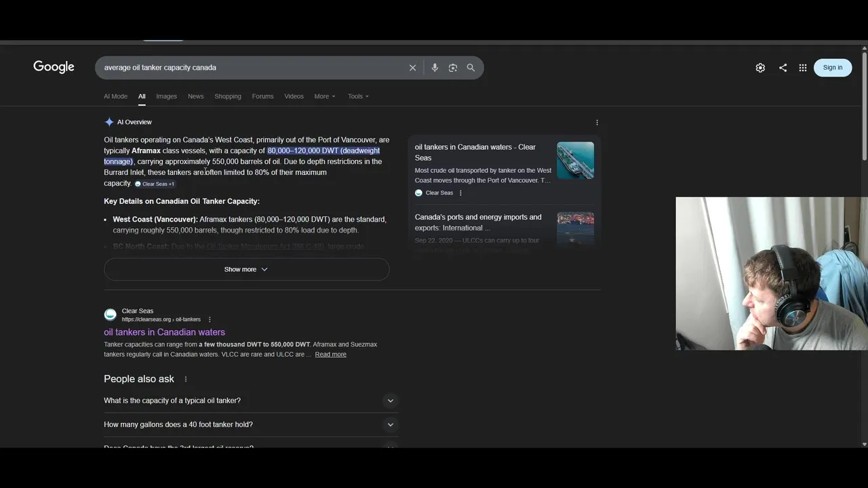Start voice search with the microphone icon
The height and width of the screenshot is (488, 868).
pyautogui.click(x=435, y=68)
